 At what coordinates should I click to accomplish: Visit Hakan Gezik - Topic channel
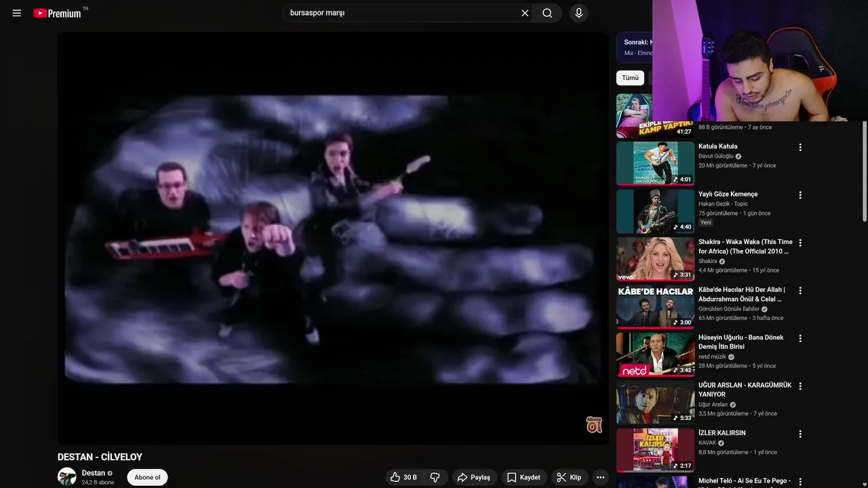coord(723,204)
